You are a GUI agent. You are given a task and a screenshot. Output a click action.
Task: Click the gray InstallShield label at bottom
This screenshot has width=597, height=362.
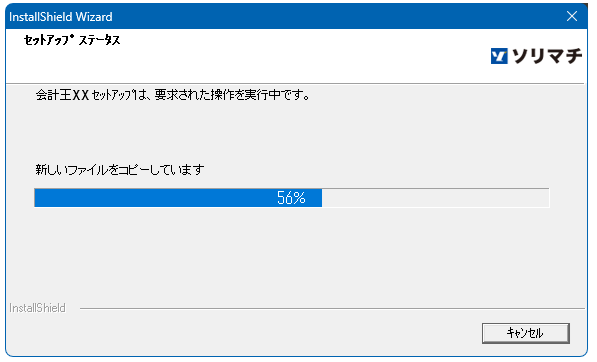(x=37, y=308)
